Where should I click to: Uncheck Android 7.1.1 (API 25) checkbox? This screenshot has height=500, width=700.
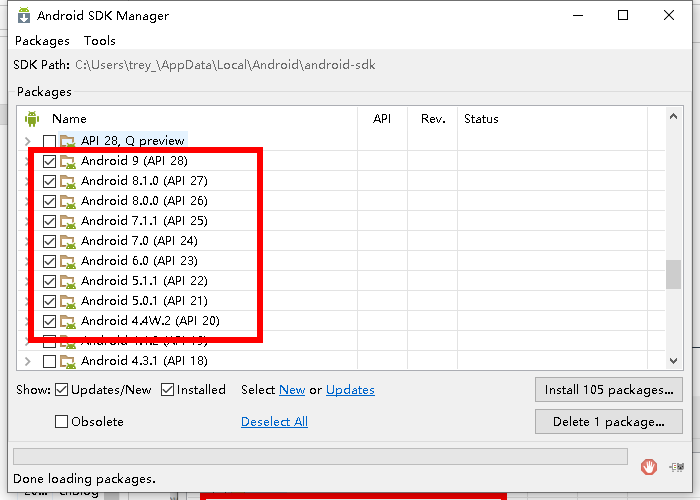(49, 221)
